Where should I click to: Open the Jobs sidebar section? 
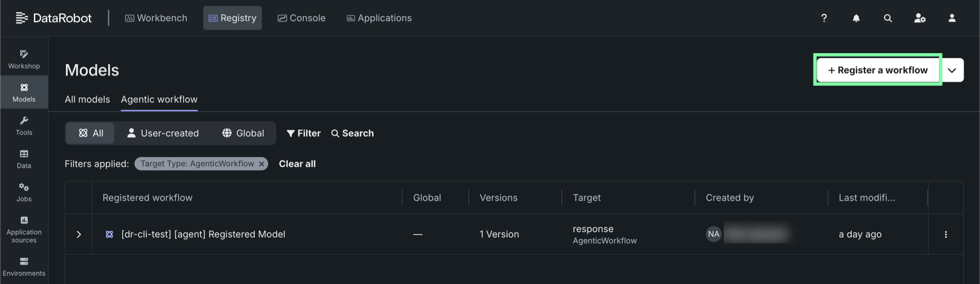pos(24,192)
